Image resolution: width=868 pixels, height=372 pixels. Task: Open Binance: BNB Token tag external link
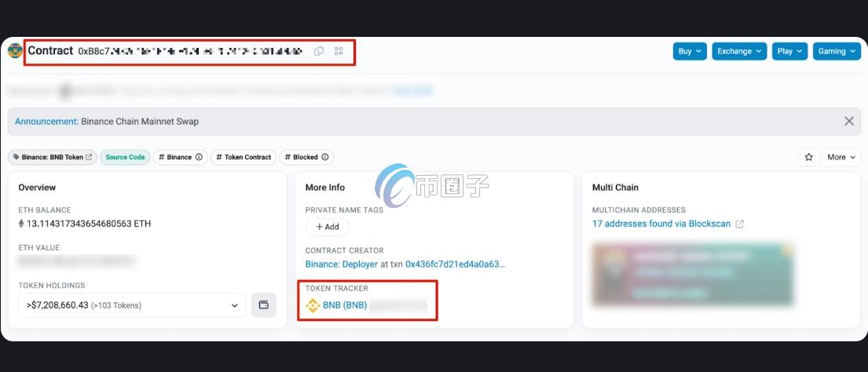(89, 157)
